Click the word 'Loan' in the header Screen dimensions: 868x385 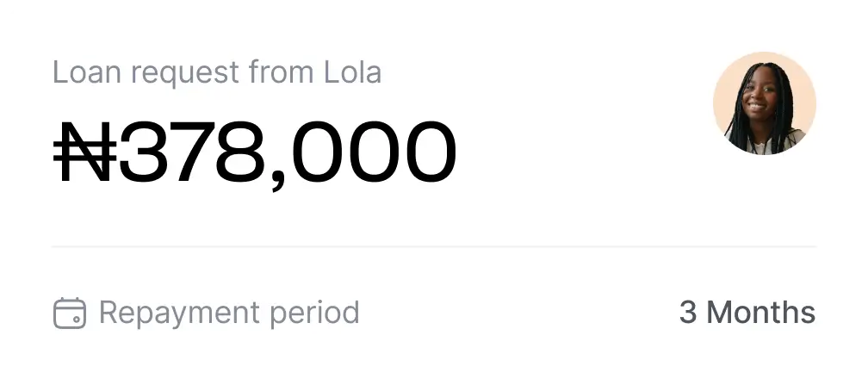click(87, 72)
